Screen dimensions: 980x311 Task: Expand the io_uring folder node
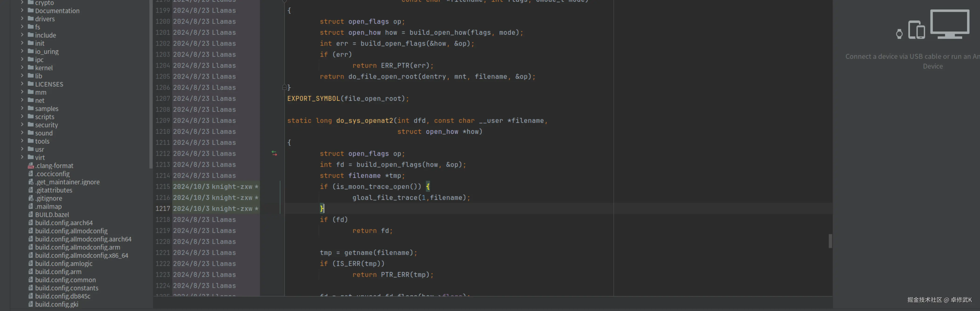click(22, 51)
